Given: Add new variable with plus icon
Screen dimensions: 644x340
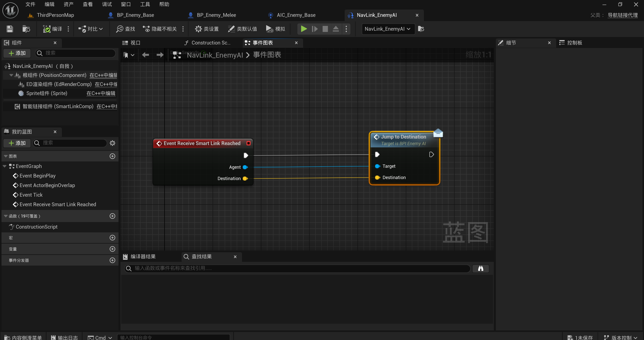Looking at the screenshot, I should (112, 249).
